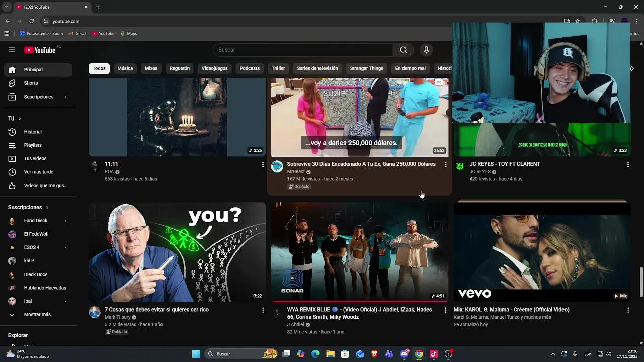Open options for JC REYES video
This screenshot has height=362, width=644.
[x=628, y=164]
